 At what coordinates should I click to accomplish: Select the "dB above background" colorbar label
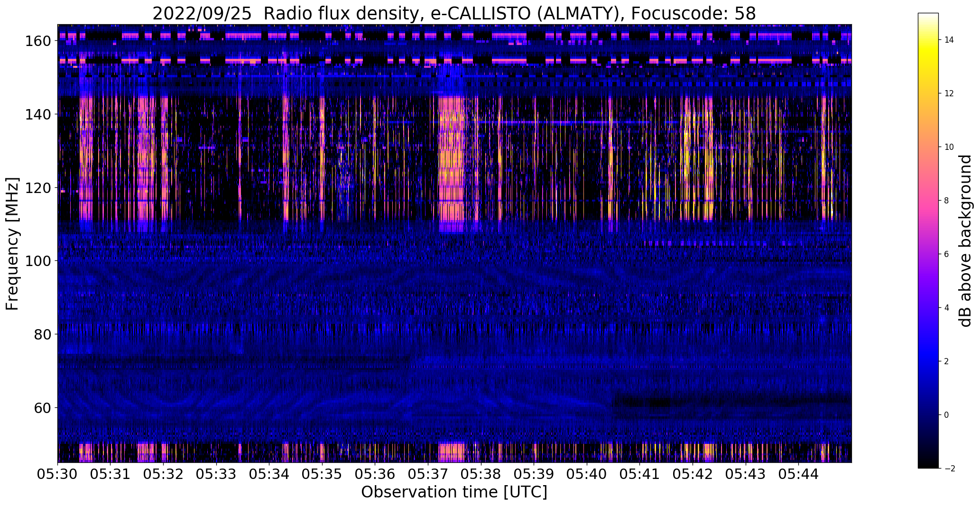(x=965, y=241)
